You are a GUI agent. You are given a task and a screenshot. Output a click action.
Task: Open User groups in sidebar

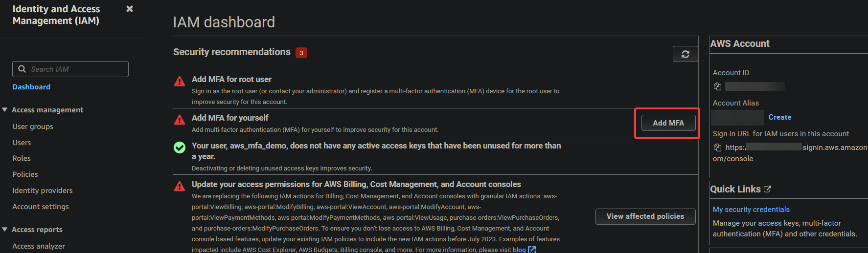(x=33, y=126)
